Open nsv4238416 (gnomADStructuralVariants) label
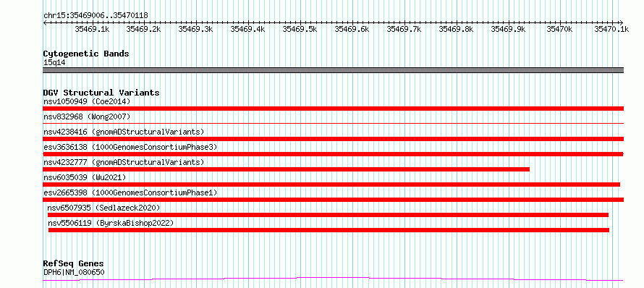 click(x=124, y=132)
